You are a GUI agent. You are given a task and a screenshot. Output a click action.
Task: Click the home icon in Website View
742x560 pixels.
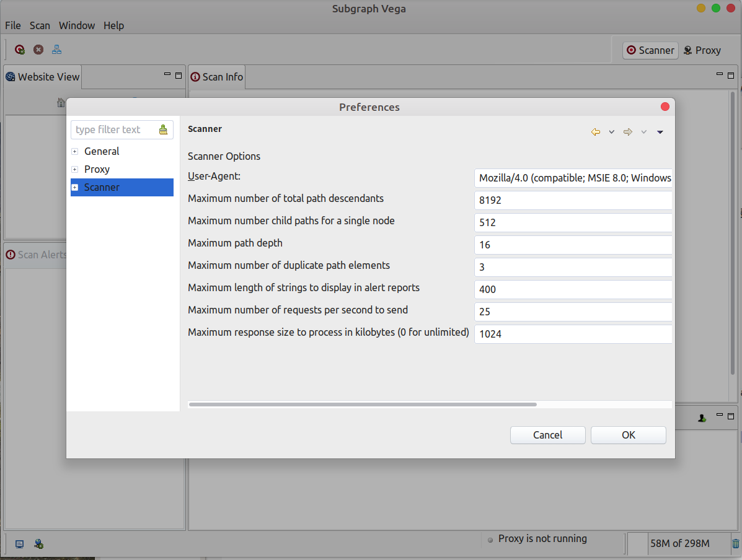61,102
